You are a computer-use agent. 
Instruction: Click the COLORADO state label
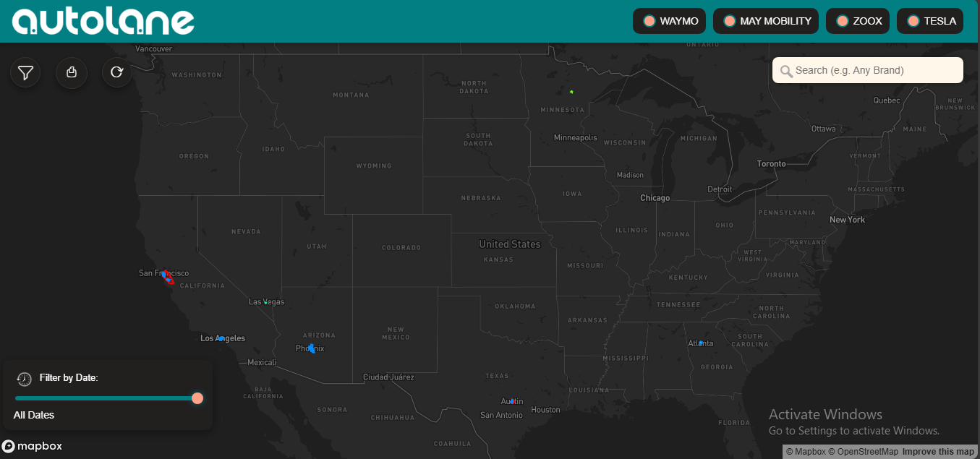[x=401, y=248]
